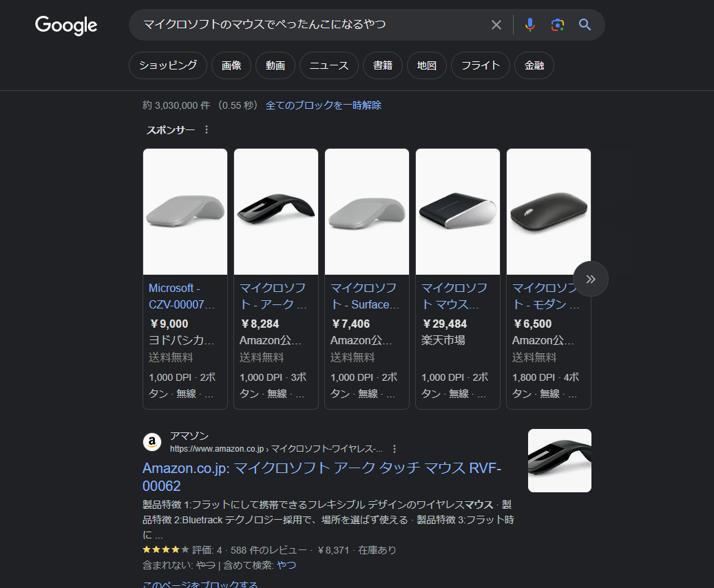Click the Amazon result mouse thumbnail

pos(559,461)
